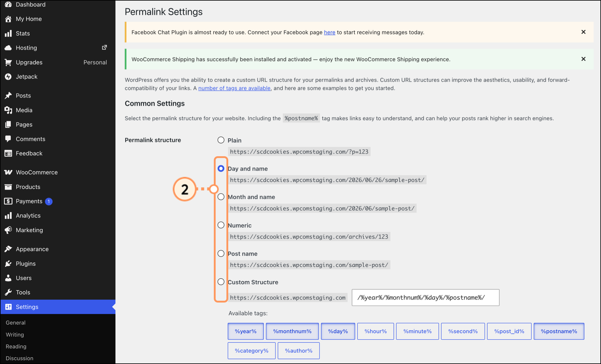
Task: Select the Numeric permalink option
Action: [x=221, y=225]
